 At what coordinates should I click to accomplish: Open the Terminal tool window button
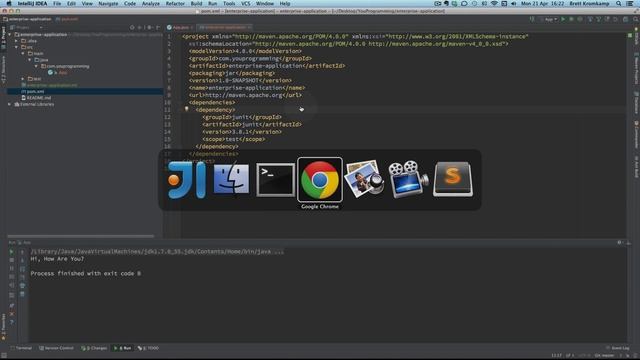coord(21,348)
